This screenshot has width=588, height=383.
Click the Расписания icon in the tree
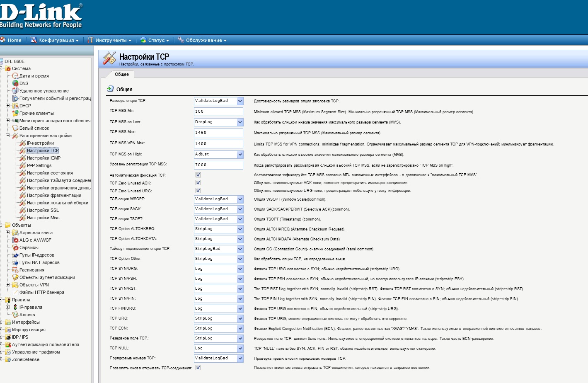click(15, 270)
